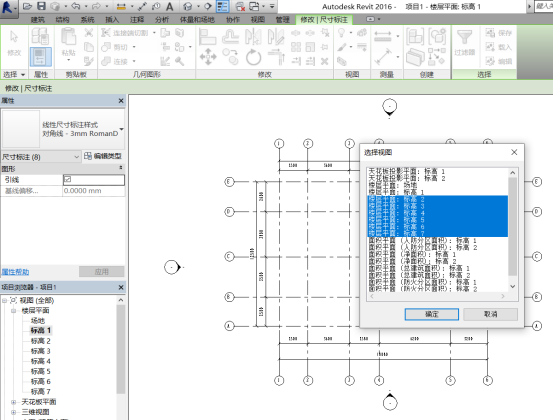The image size is (554, 420).
Task: Click the Close Hidden Windows icon
Action: click(240, 6)
